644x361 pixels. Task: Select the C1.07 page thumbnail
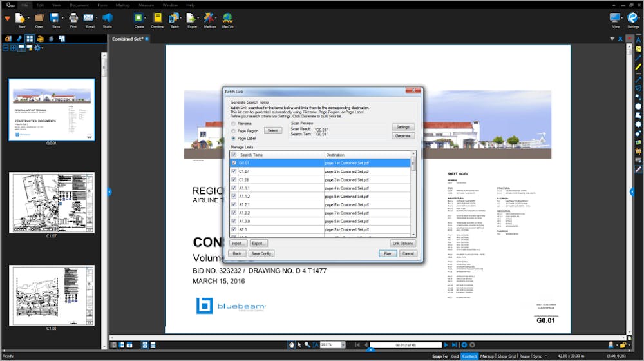click(x=52, y=202)
